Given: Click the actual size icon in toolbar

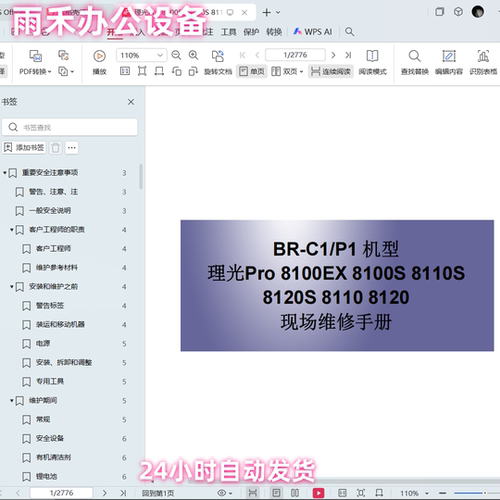Looking at the screenshot, I should click(x=125, y=71).
